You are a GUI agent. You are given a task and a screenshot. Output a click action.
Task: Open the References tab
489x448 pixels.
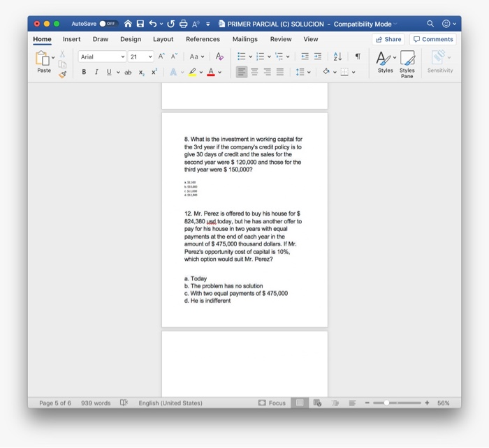(x=203, y=39)
